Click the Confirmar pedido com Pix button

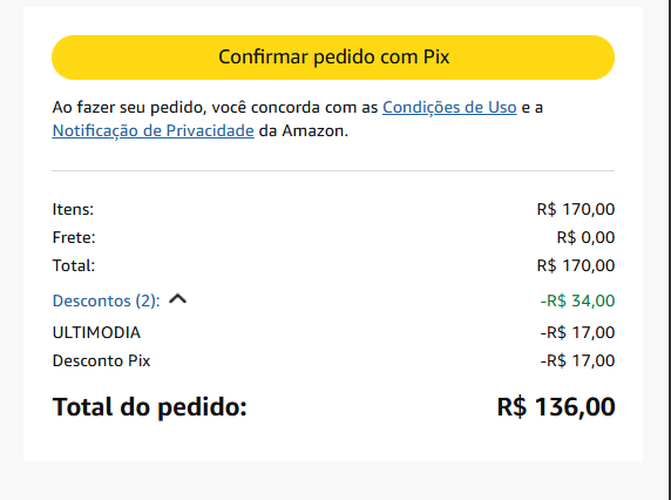click(333, 57)
